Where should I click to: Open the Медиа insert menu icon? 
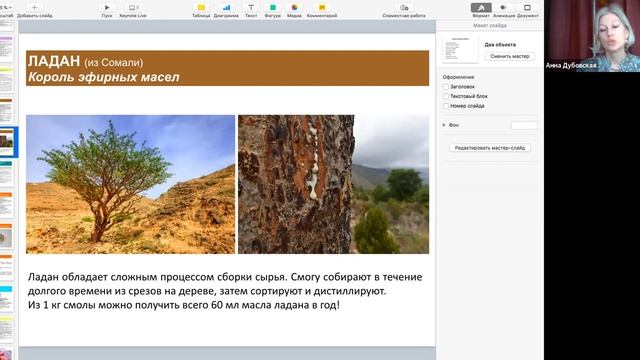[294, 7]
